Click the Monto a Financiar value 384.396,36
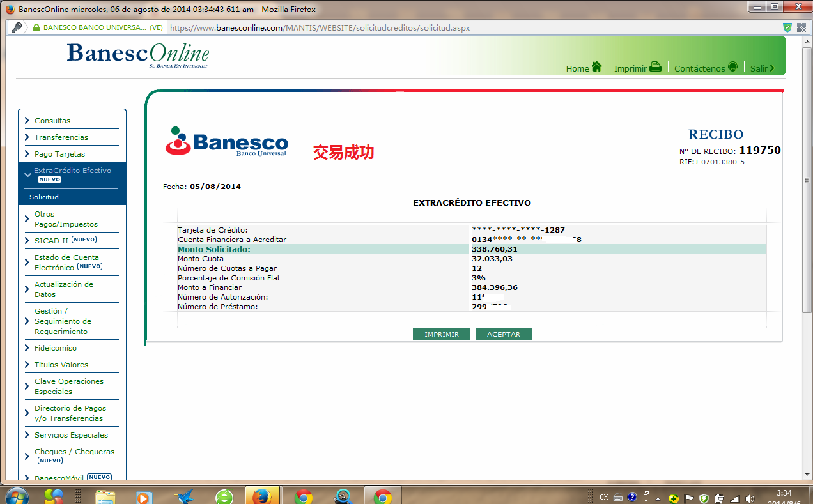813x504 pixels. pos(495,287)
